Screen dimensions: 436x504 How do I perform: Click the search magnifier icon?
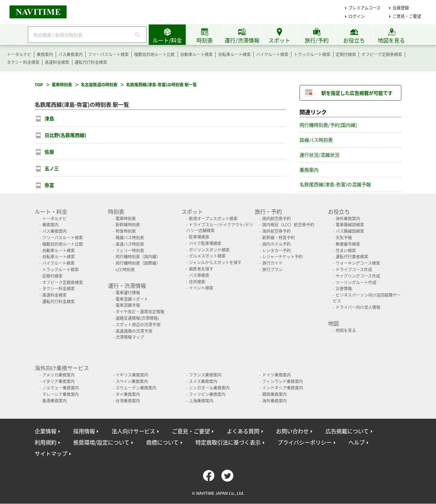coord(138,35)
